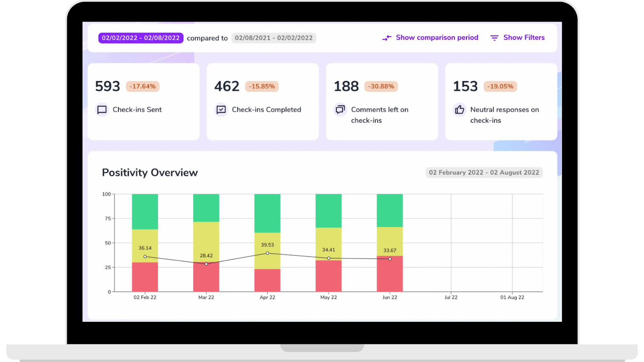Click the Neutral responses on check-ins label

[505, 115]
